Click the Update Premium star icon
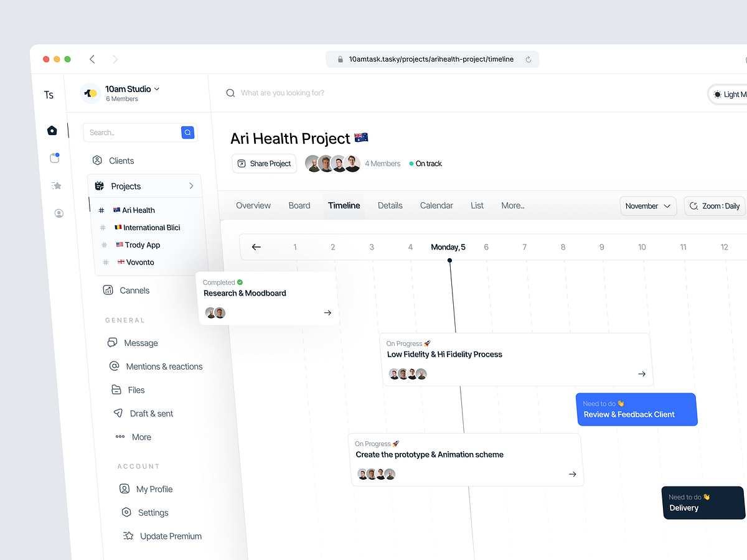Image resolution: width=747 pixels, height=560 pixels. pyautogui.click(x=128, y=536)
